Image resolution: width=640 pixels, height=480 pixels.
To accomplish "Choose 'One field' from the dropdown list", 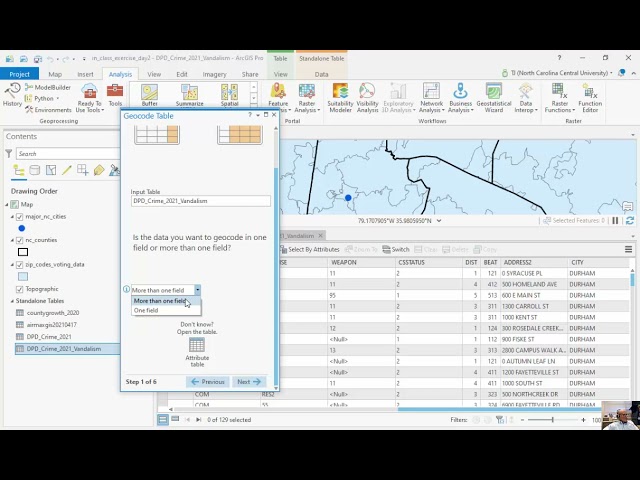I will click(x=166, y=311).
